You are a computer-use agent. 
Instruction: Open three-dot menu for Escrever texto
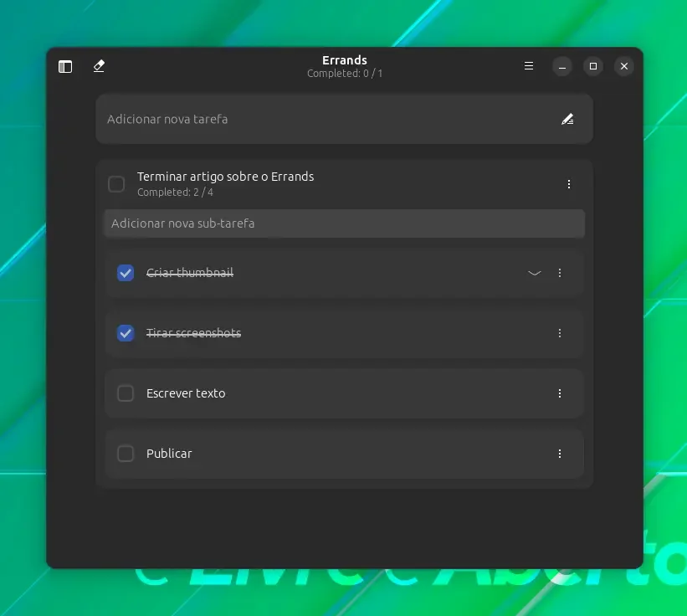[x=560, y=393]
